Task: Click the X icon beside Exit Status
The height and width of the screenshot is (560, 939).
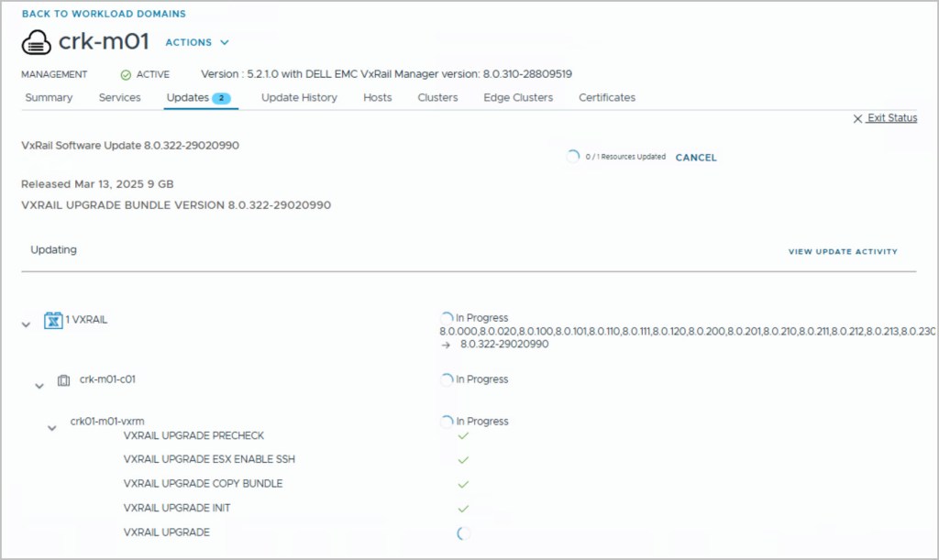Action: pos(857,118)
